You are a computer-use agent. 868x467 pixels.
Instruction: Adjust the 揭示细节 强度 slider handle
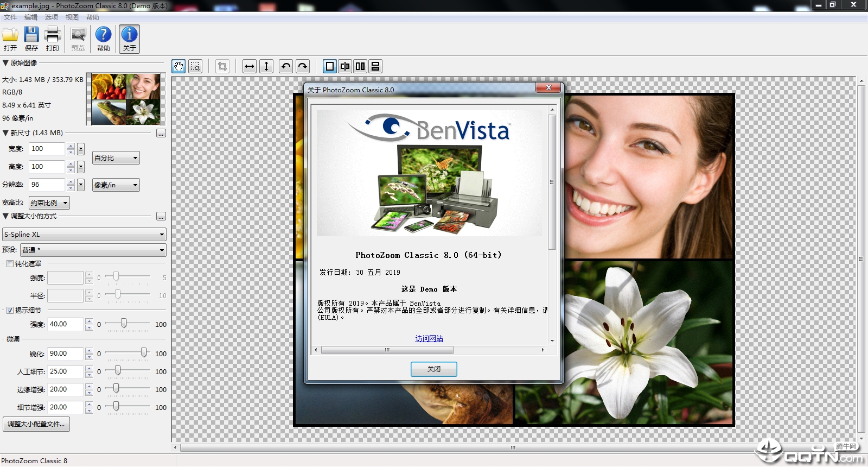click(124, 324)
